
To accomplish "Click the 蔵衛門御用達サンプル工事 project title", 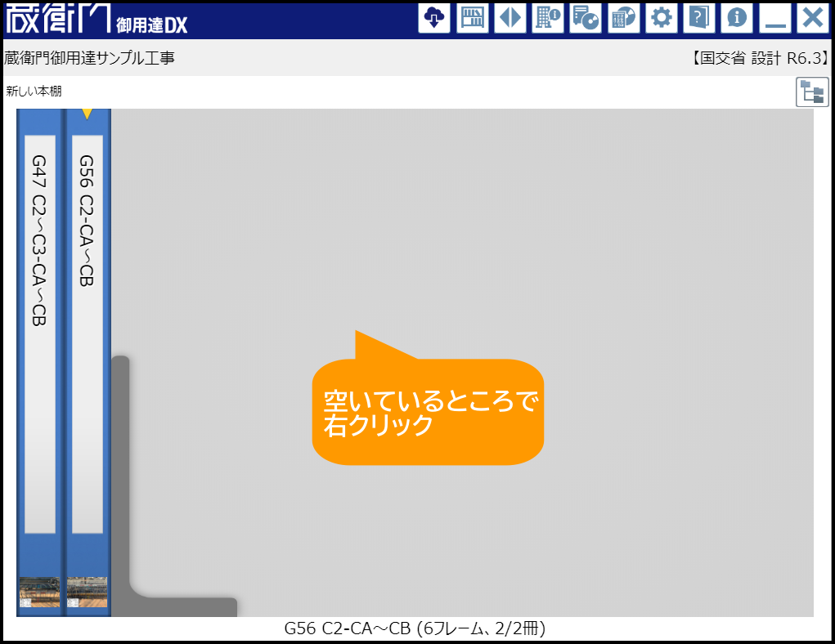I will [x=89, y=58].
